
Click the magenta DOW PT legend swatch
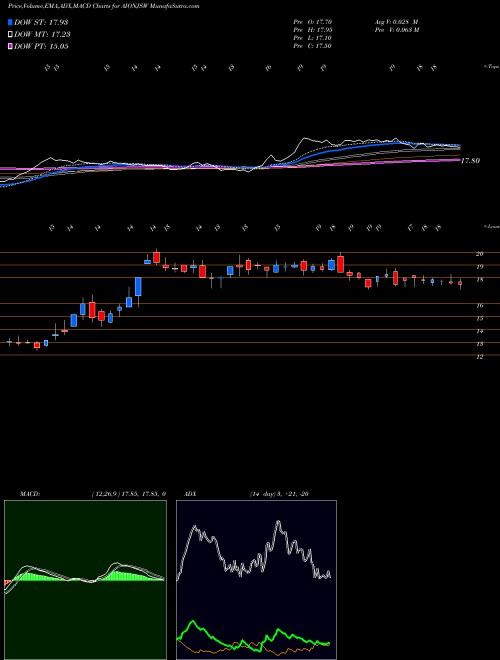coord(10,46)
